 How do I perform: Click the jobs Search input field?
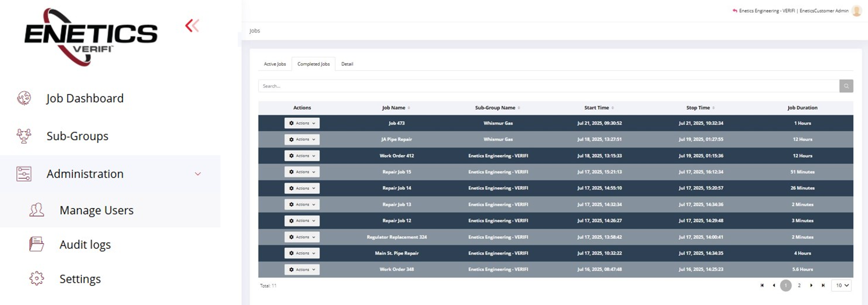click(x=548, y=86)
